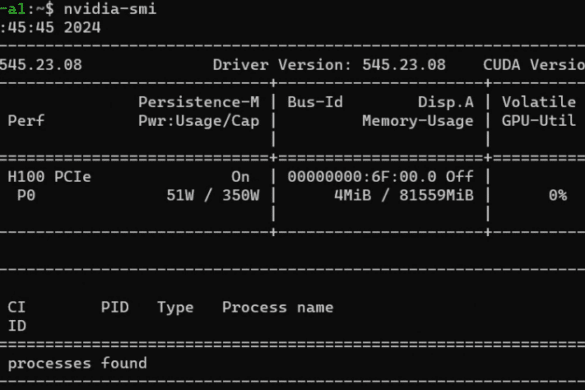
Task: Select the 51W / 350W power reading
Action: pos(213,195)
